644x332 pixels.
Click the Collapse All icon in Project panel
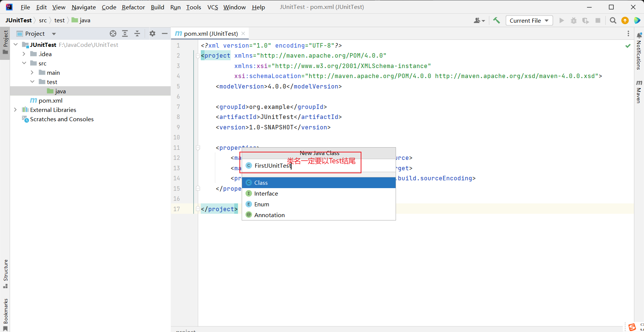[137, 33]
